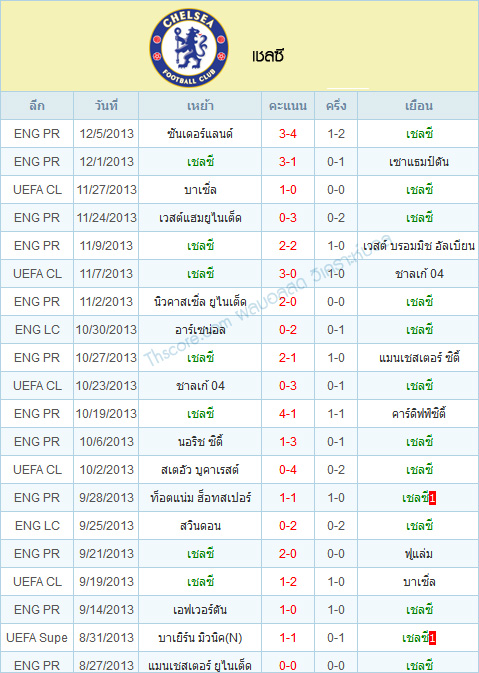The height and width of the screenshot is (673, 479).
Task: Select away team ฟูแล่ม
Action: tap(419, 554)
